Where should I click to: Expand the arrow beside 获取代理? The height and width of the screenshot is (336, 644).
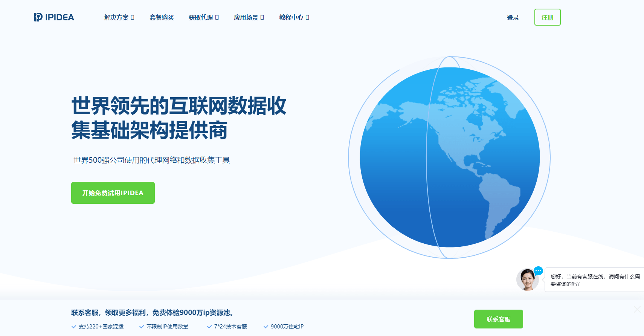coord(217,17)
